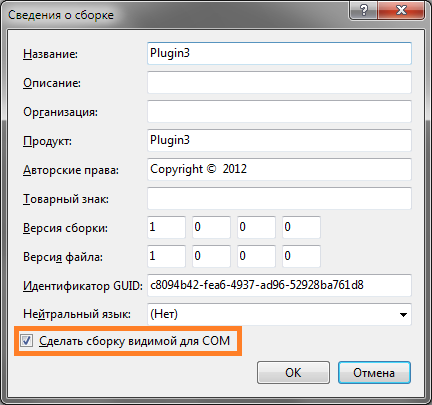Click the Версия файла label
Viewport: 432px width, 405px height.
coord(63,257)
